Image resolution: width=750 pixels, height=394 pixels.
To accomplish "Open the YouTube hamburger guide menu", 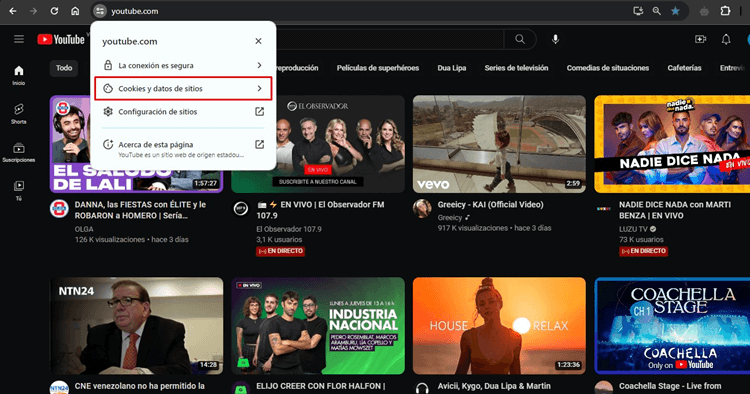I will pyautogui.click(x=19, y=39).
